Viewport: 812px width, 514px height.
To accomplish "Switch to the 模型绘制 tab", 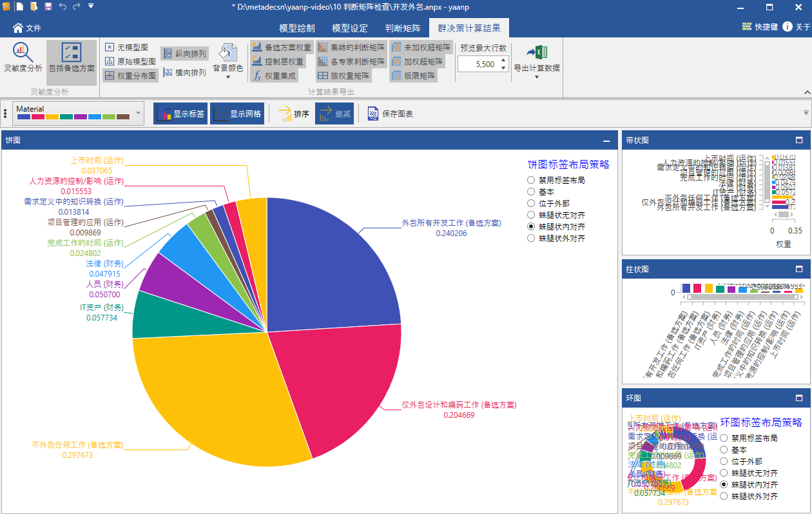I will point(297,28).
